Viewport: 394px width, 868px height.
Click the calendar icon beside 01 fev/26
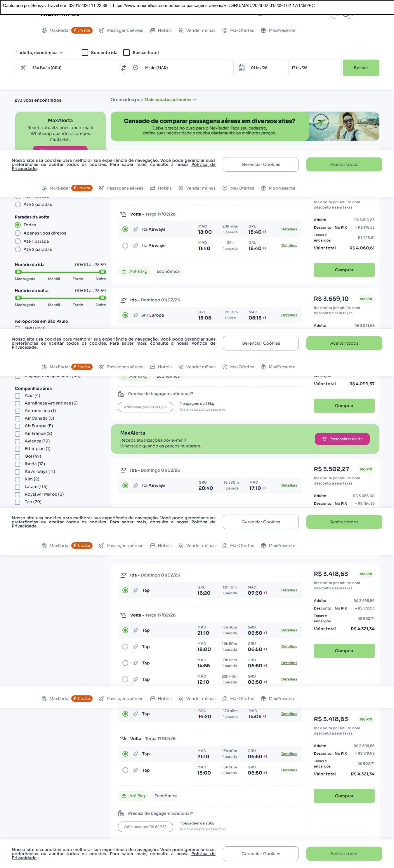(242, 68)
